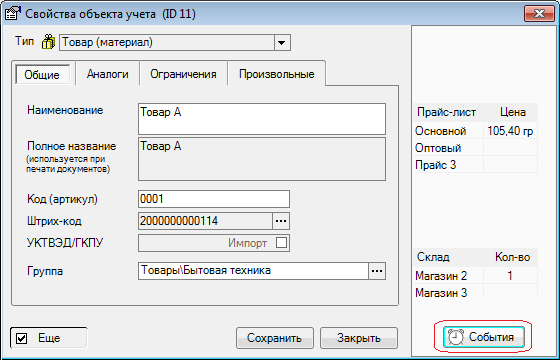Select the Магазин 2 warehouse row

point(475,276)
